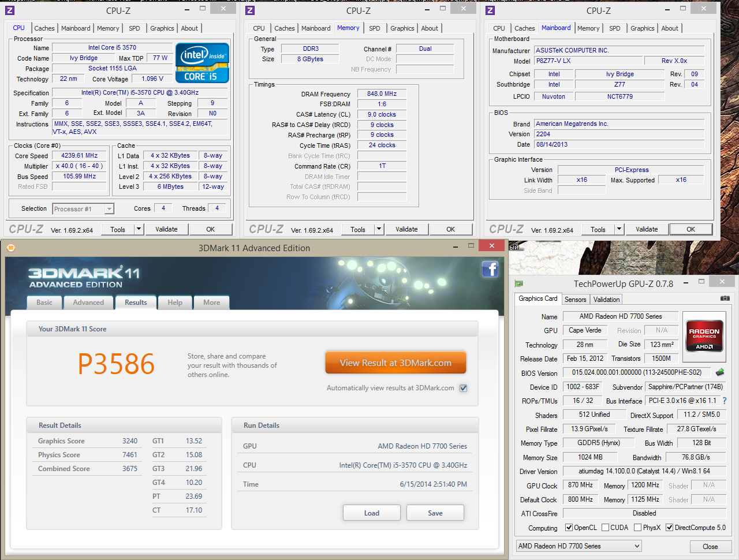Maximize the 3DMark 11 window
The height and width of the screenshot is (560, 739).
[471, 246]
